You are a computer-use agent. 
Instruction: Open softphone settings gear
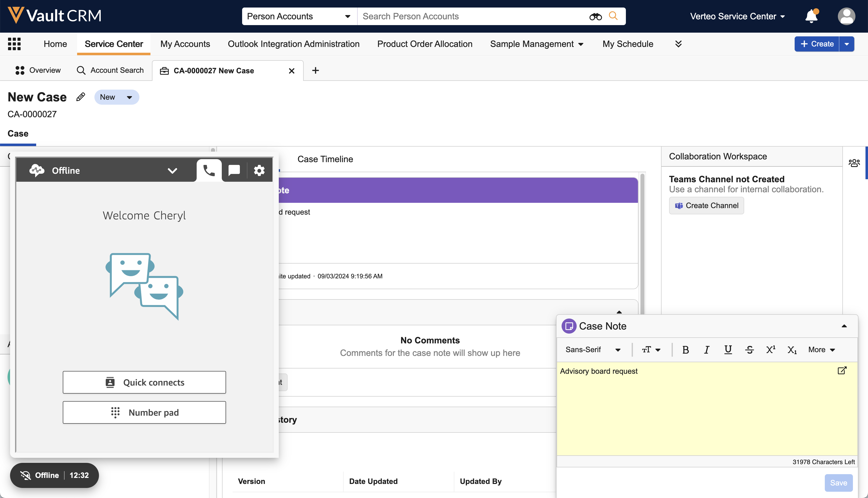pyautogui.click(x=259, y=170)
